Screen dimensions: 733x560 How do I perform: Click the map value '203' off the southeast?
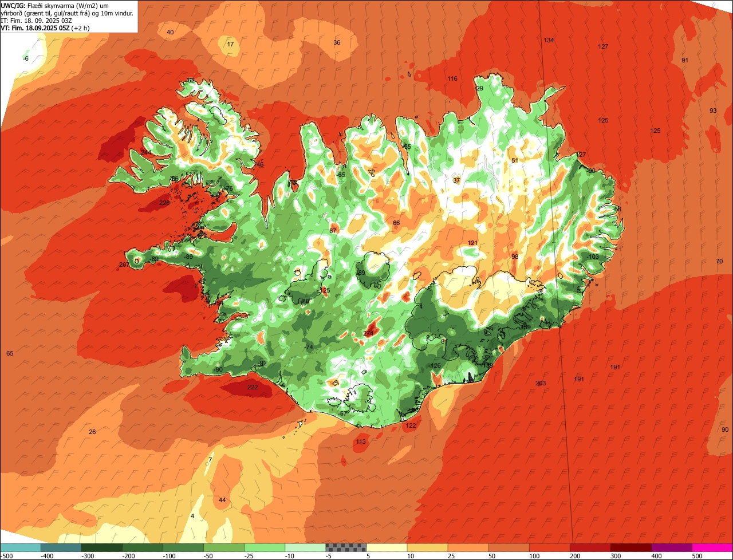(541, 384)
